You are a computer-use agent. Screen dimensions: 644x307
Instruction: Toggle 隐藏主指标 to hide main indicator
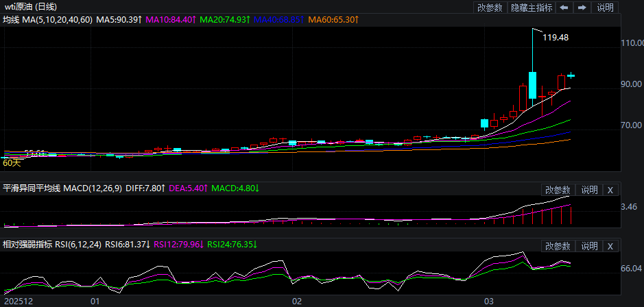point(532,8)
